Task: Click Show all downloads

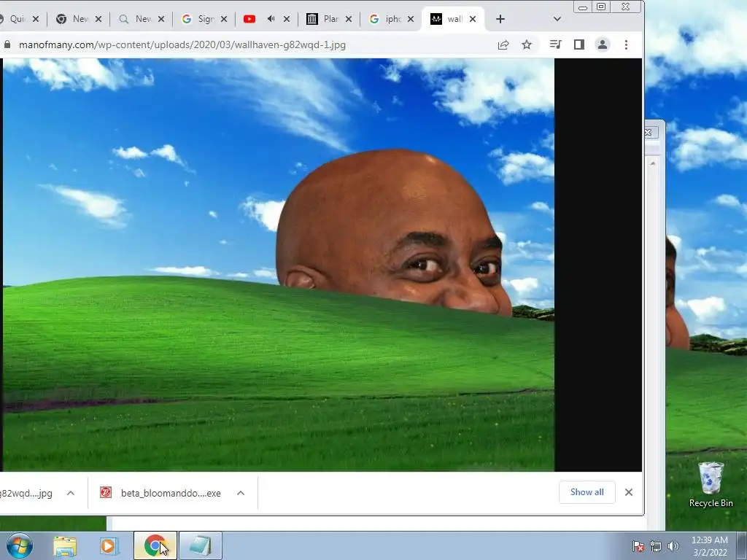Action: click(x=587, y=492)
